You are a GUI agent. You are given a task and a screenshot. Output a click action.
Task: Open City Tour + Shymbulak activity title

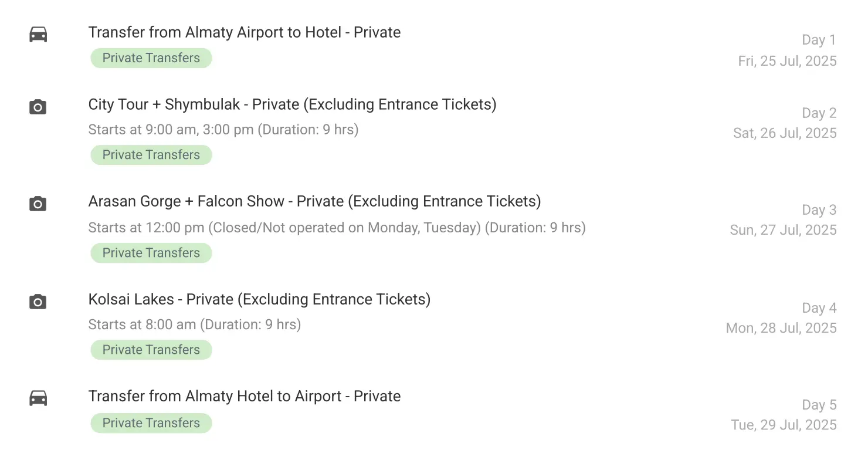293,104
